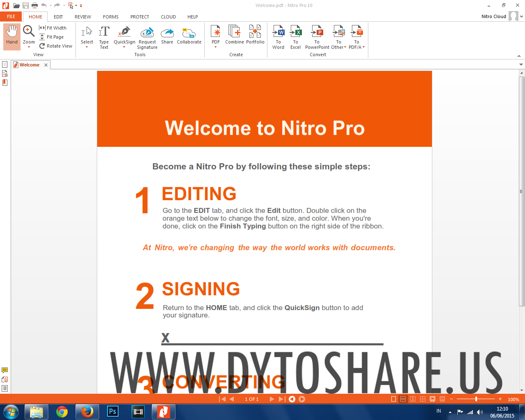Click the next view circle button
This screenshot has height=420, width=525.
click(302, 399)
